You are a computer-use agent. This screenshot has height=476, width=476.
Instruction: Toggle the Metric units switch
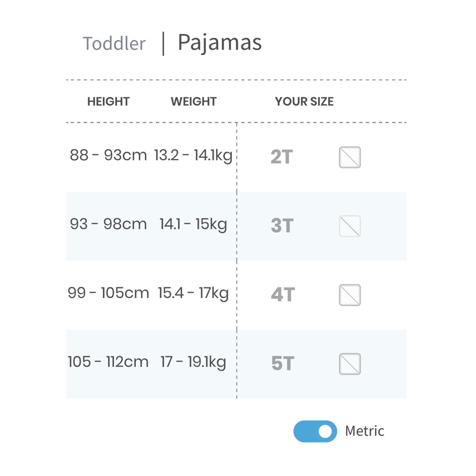click(315, 431)
